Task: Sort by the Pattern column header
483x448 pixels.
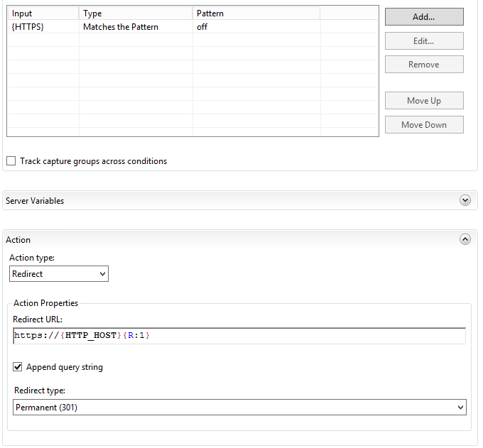Action: point(256,13)
